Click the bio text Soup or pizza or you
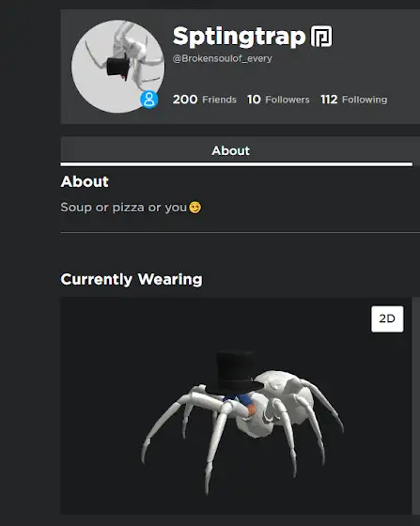The height and width of the screenshot is (526, 420). click(x=123, y=208)
